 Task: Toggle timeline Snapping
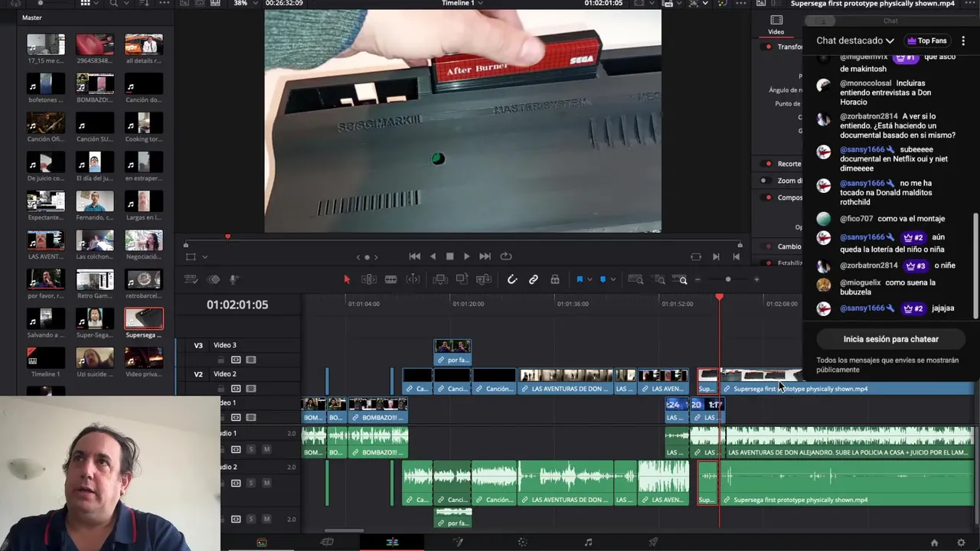pos(512,279)
